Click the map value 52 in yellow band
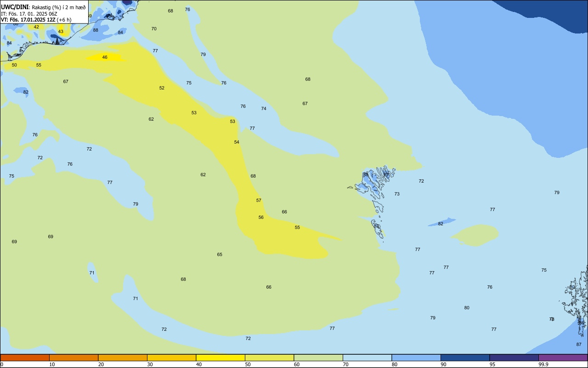Viewport: 588px width, 368px height. 162,88
